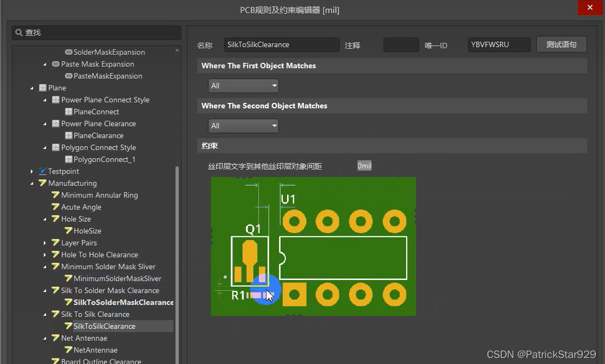The width and height of the screenshot is (605, 364).
Task: Select the HoleSize rule icon
Action: [x=69, y=231]
